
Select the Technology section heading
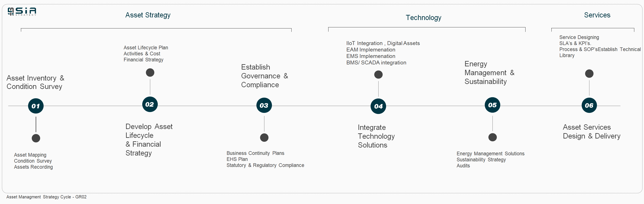coord(423,18)
